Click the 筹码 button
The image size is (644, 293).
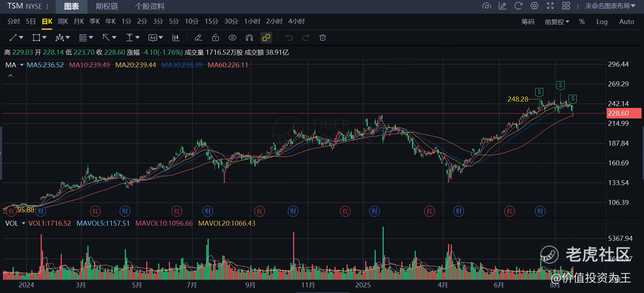528,22
